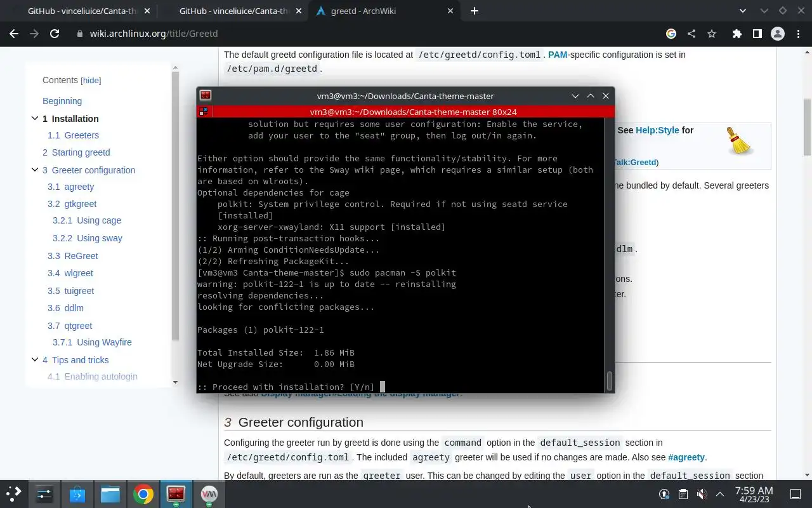The height and width of the screenshot is (508, 812).
Task: Collapse the 1 Installation section chevron
Action: point(35,118)
